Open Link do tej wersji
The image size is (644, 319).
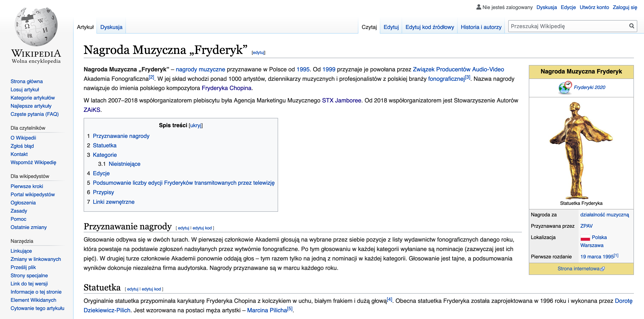coord(29,284)
